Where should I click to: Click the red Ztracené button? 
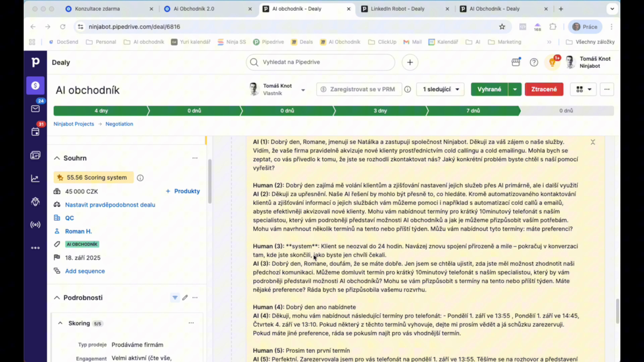point(544,89)
